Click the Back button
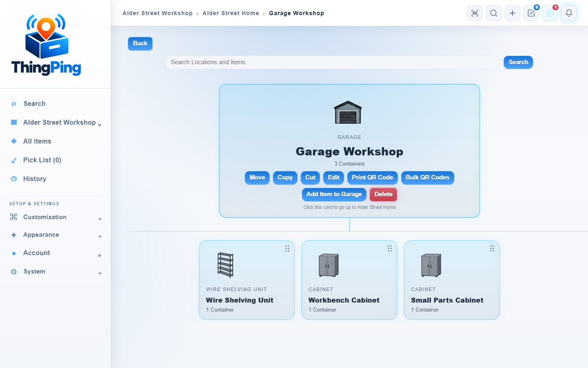Viewport: 588px width, 368px height. click(x=140, y=43)
